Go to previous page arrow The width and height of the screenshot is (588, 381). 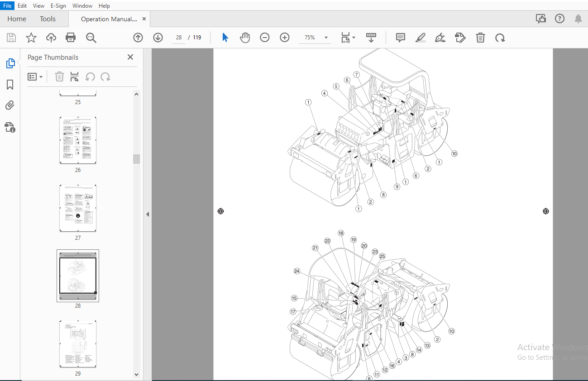(x=138, y=38)
